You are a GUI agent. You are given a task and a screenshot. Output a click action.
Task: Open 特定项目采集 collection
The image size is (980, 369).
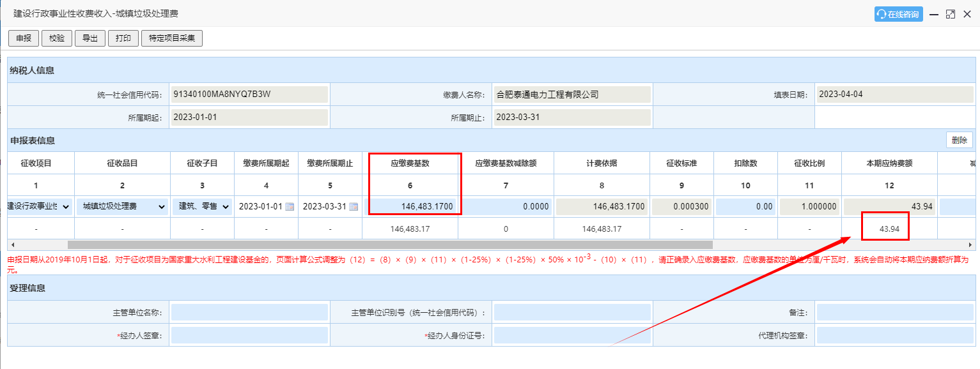[x=172, y=38]
